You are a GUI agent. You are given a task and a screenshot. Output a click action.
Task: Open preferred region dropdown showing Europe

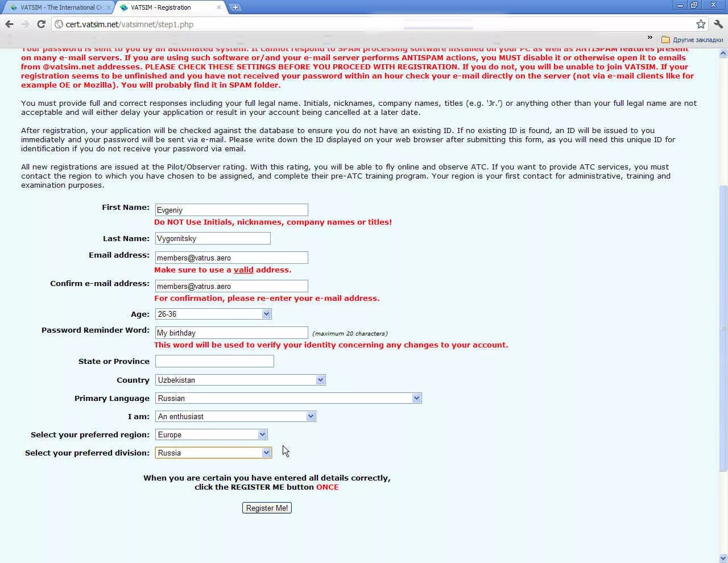pos(211,434)
